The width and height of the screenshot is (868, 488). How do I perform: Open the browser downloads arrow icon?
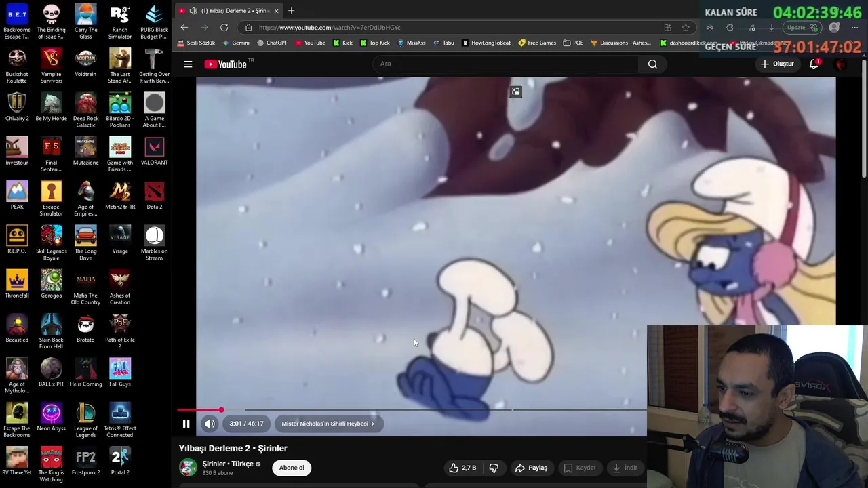[771, 28]
